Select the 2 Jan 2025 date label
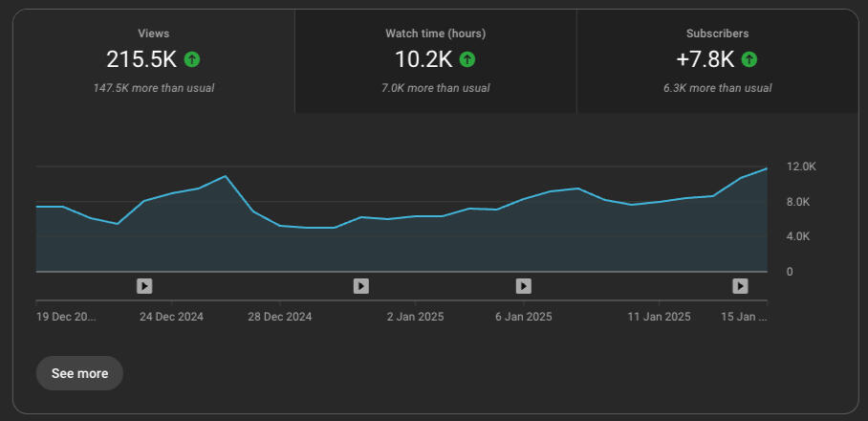Image resolution: width=868 pixels, height=421 pixels. (x=415, y=316)
